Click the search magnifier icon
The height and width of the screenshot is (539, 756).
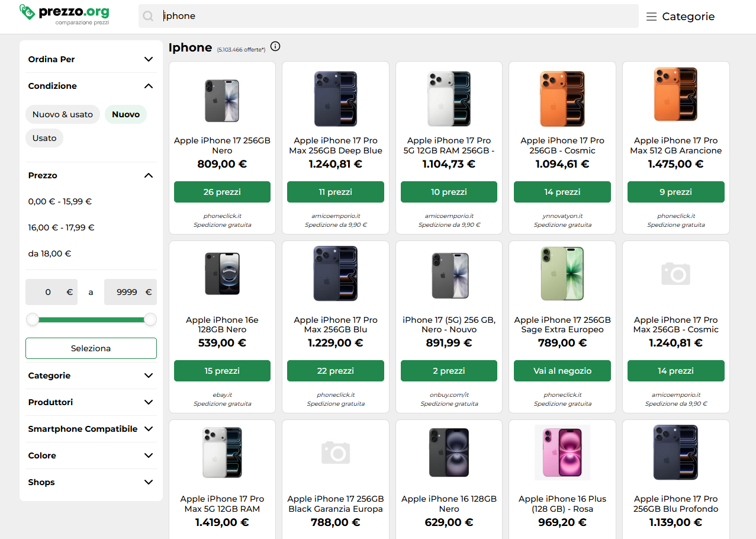click(x=149, y=16)
